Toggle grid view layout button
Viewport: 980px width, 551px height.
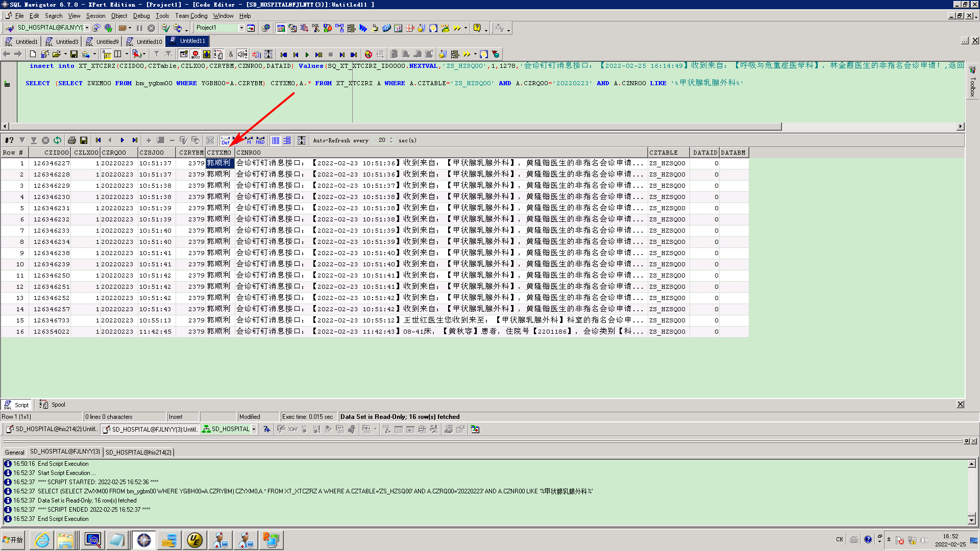[x=275, y=140]
